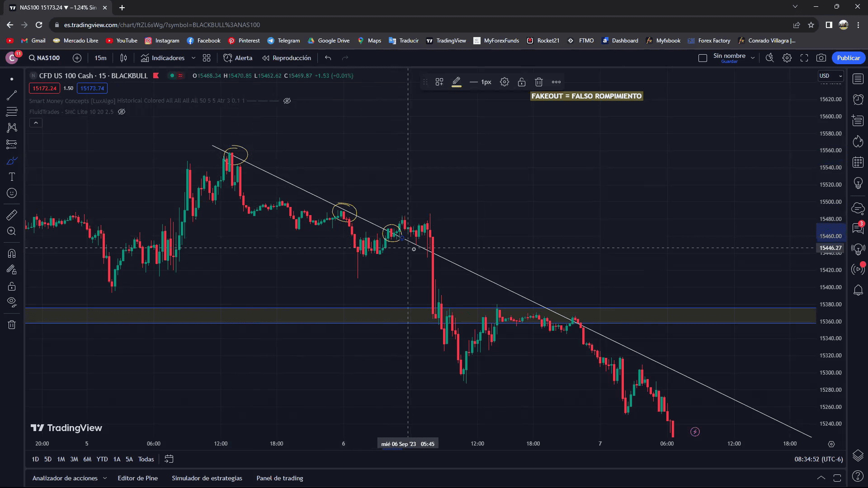Select the Text tool in left toolbar
868x488 pixels.
point(12,177)
